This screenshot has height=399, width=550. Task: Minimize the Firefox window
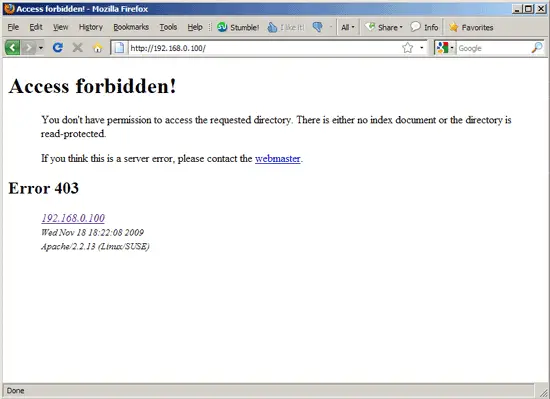(x=517, y=9)
